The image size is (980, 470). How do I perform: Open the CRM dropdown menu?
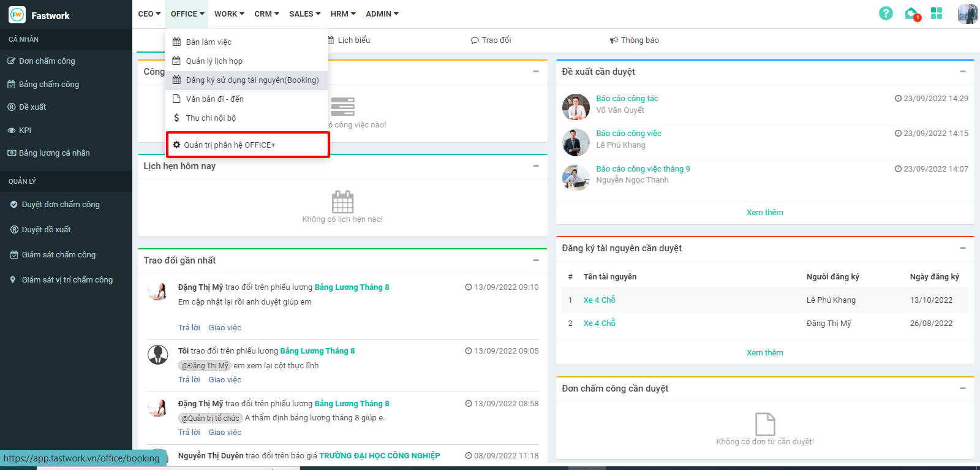pyautogui.click(x=266, y=13)
